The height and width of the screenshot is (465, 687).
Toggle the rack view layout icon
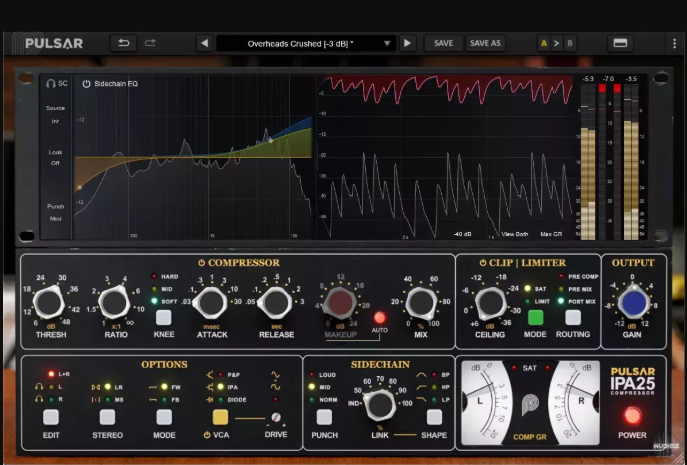[x=620, y=43]
